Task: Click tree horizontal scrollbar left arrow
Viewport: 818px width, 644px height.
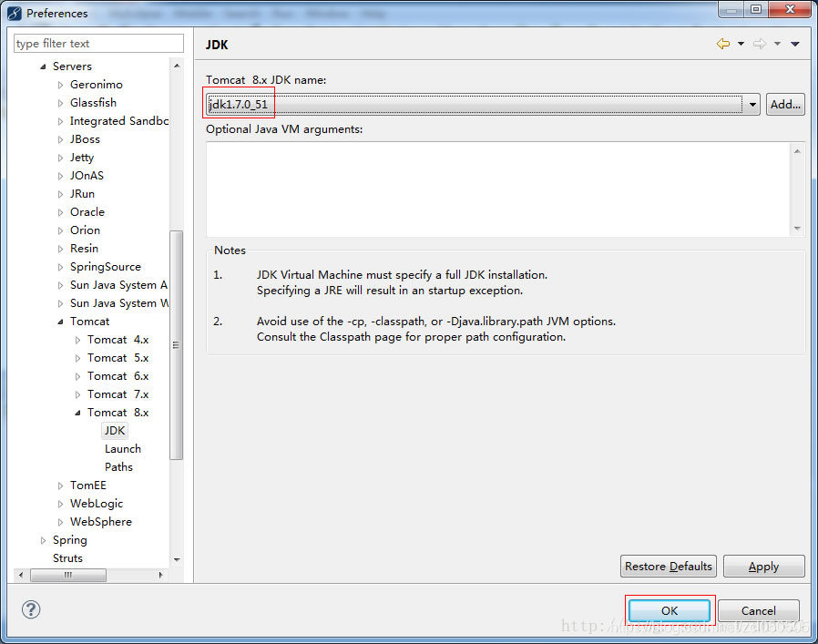Action: pos(21,575)
